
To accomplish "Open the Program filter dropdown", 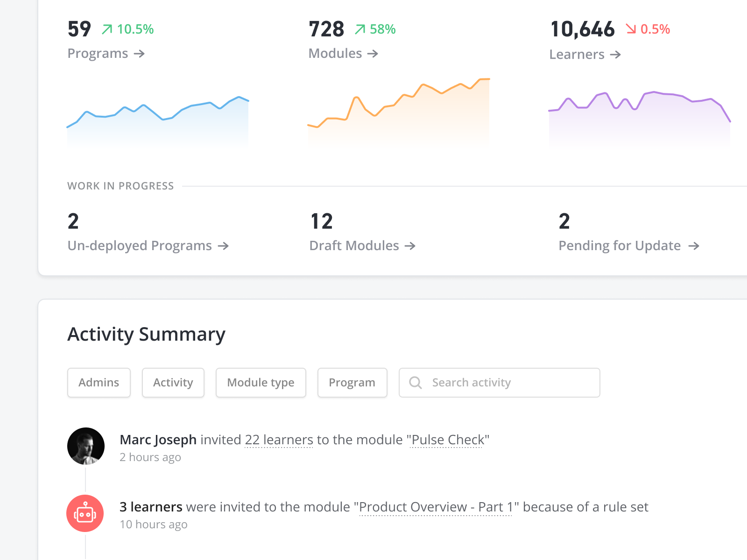I will click(x=352, y=383).
